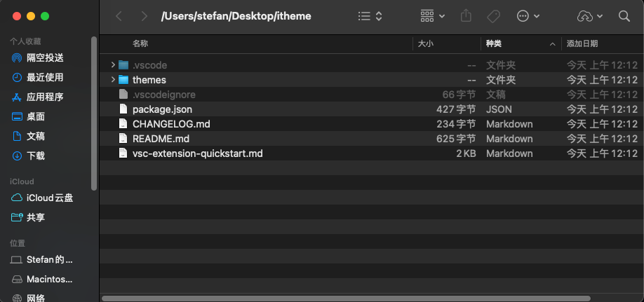Viewport: 644px width, 302px height.
Task: Click the .vscodeignore file icon
Action: (123, 95)
